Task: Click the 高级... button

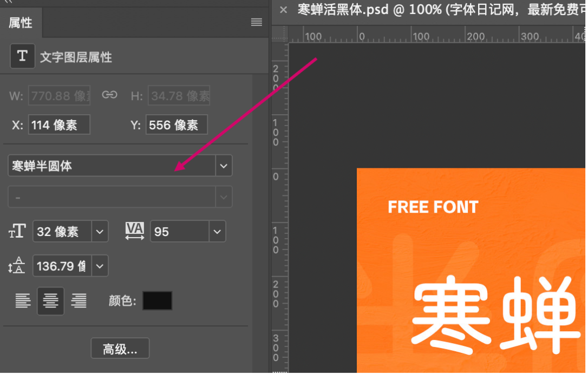Action: [x=120, y=349]
